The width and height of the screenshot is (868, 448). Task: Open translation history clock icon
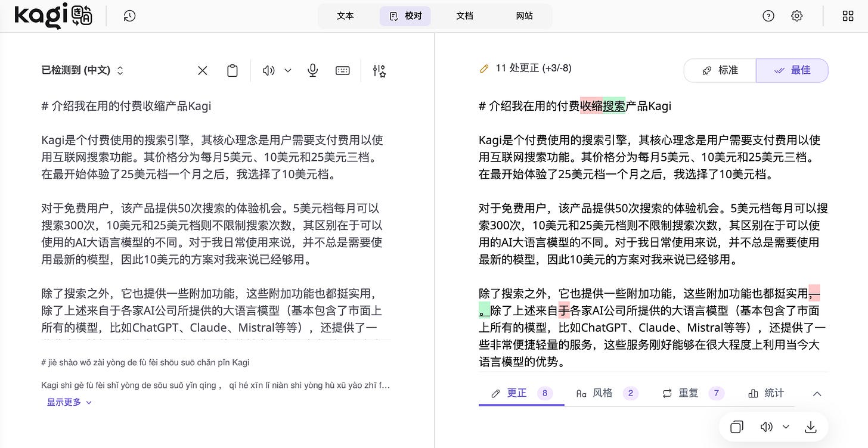click(129, 16)
